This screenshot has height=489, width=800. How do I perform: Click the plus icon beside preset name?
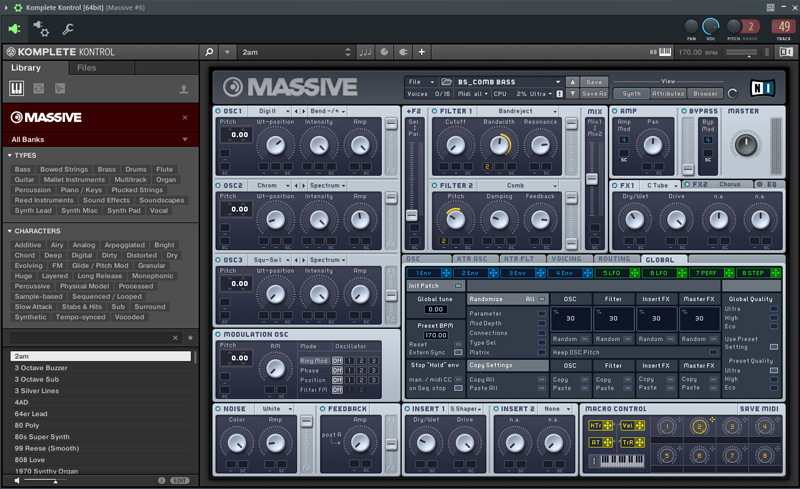coord(421,52)
